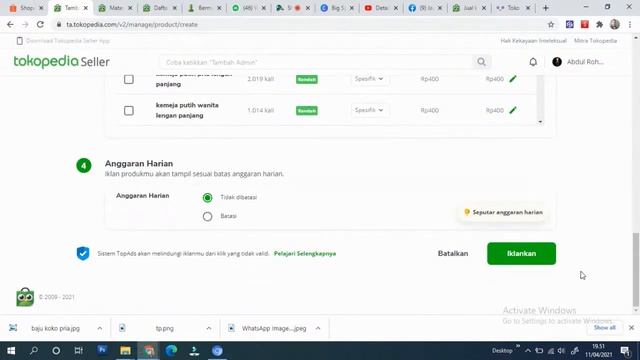Expand options for tp.png download
The image size is (640, 360).
(209, 328)
